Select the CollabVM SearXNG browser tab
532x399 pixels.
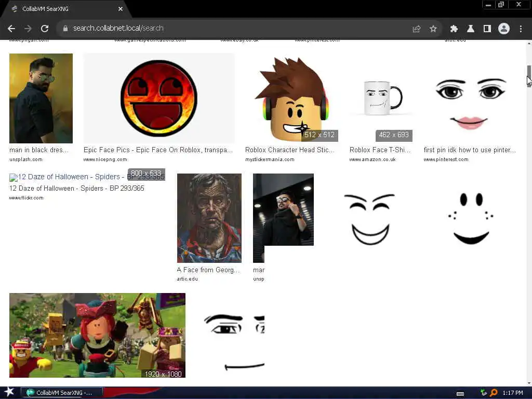66,9
